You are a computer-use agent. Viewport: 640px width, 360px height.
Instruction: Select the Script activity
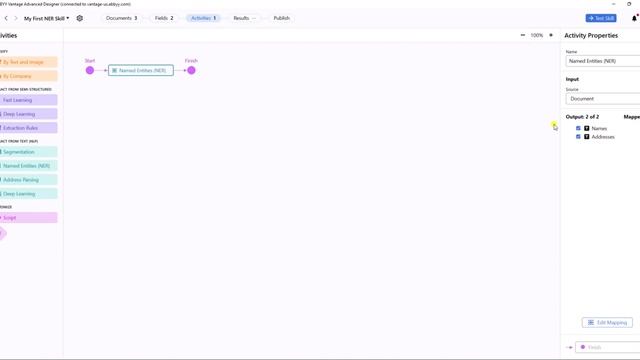click(28, 218)
